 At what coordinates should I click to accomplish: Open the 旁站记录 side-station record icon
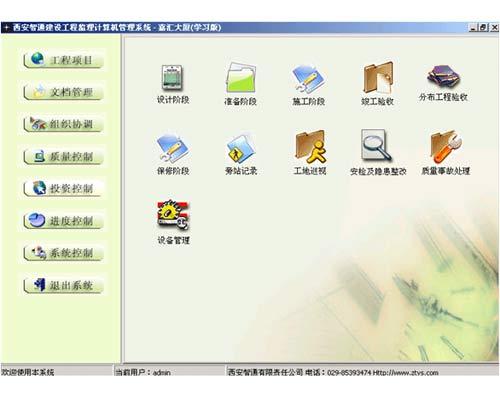pos(241,155)
